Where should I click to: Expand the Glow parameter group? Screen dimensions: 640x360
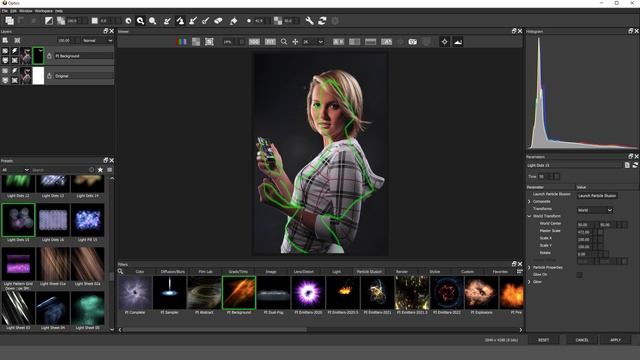529,282
